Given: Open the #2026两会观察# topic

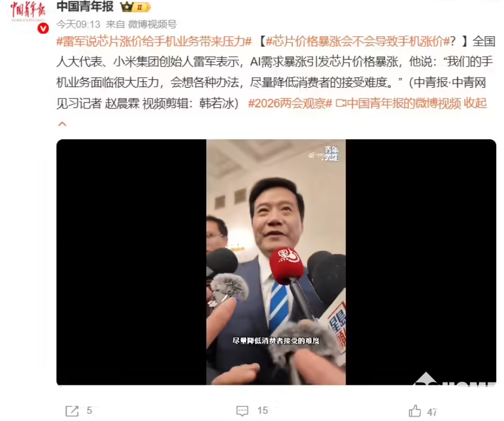Looking at the screenshot, I should (290, 104).
